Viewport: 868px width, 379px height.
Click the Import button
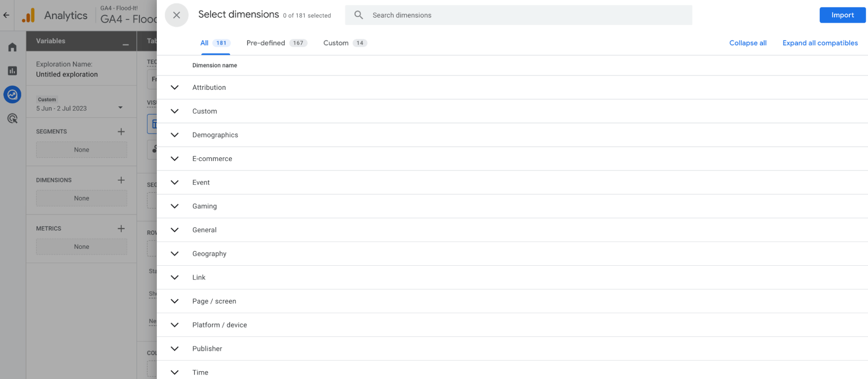pyautogui.click(x=842, y=15)
